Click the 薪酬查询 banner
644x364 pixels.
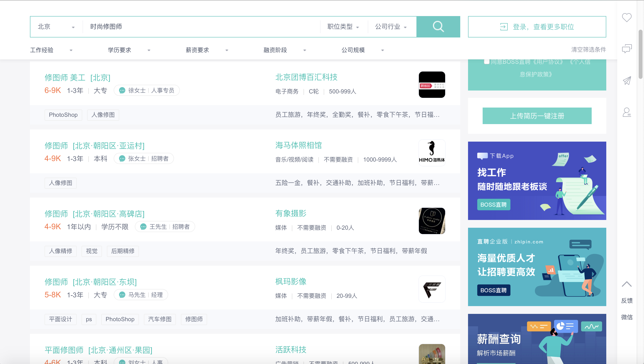click(537, 339)
